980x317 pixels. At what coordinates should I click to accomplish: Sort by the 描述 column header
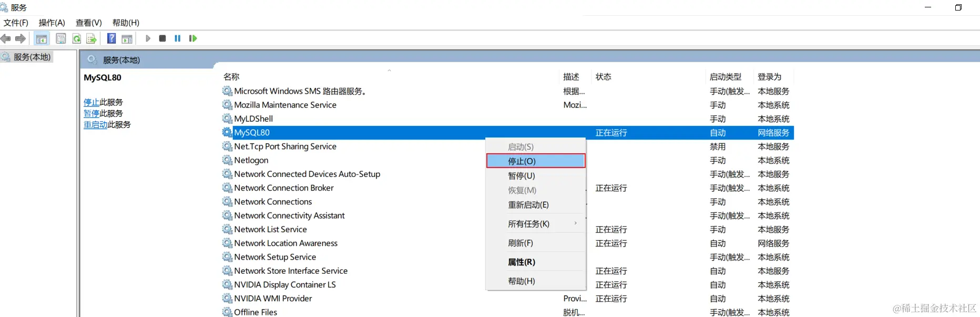pos(571,77)
